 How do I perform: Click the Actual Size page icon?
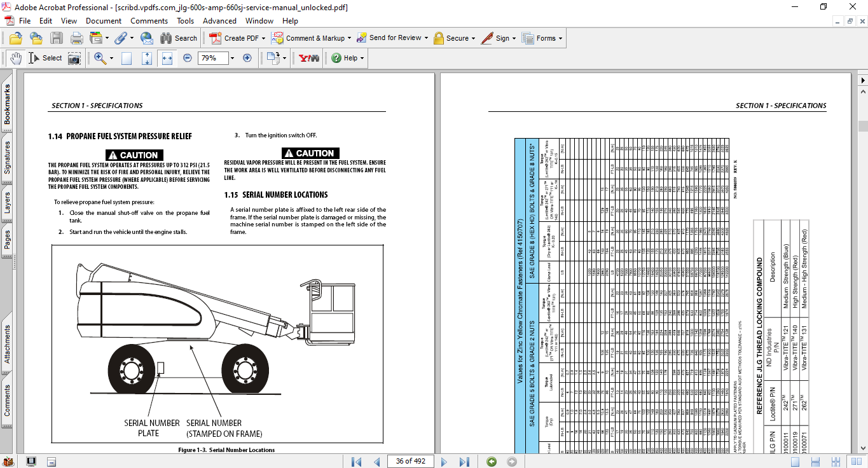coord(127,58)
